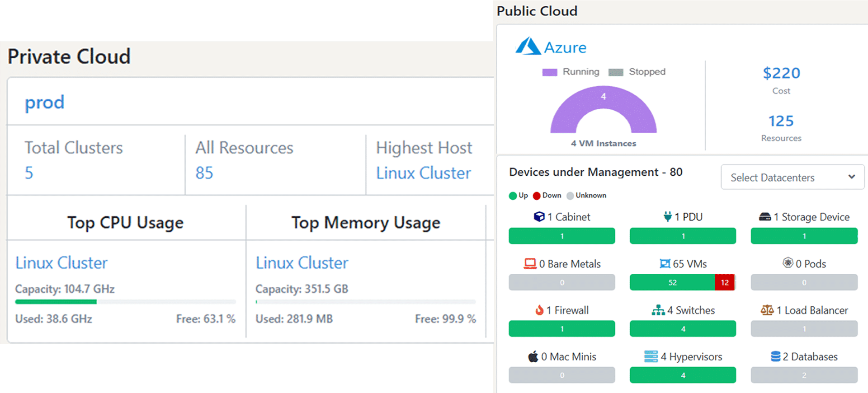Click the Databases cylinder icon
This screenshot has width=868, height=393.
(x=775, y=356)
